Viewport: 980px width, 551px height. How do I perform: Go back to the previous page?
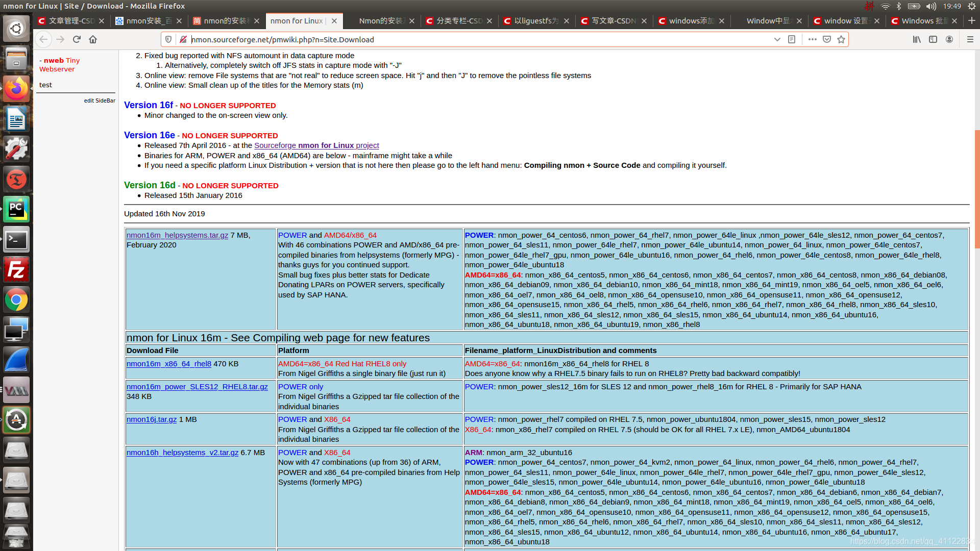(43, 39)
